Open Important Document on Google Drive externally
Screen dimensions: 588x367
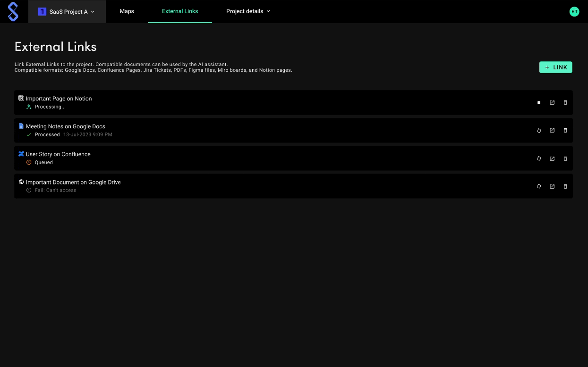pyautogui.click(x=552, y=186)
